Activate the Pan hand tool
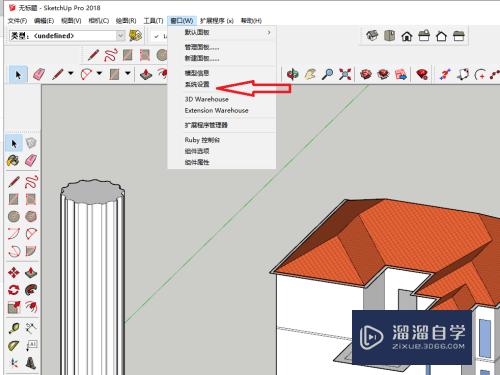Screen dimensions: 500x375 (310, 74)
